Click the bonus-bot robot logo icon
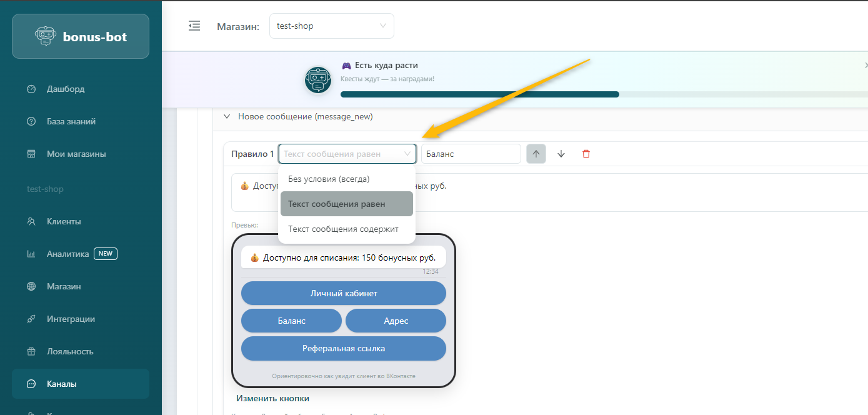 (45, 37)
